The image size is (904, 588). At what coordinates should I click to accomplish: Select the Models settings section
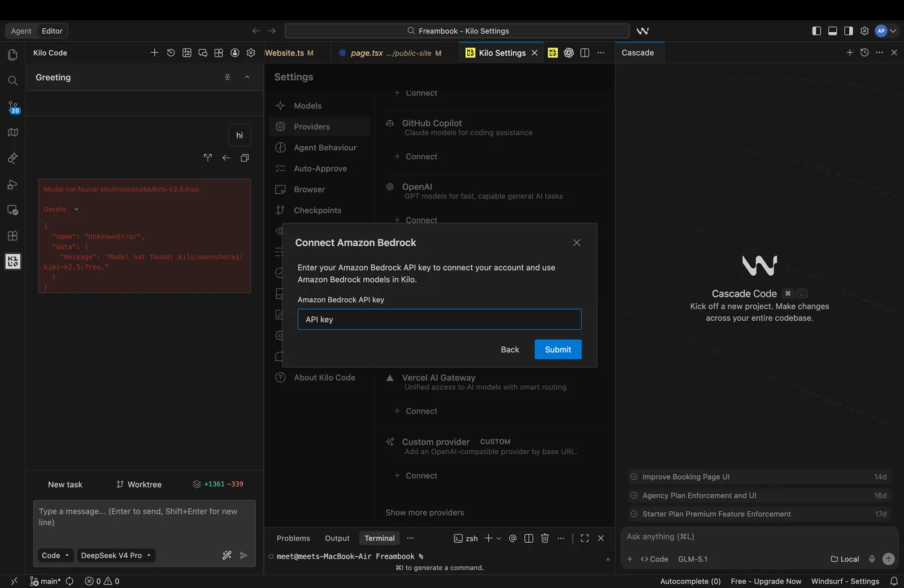[x=320, y=106]
